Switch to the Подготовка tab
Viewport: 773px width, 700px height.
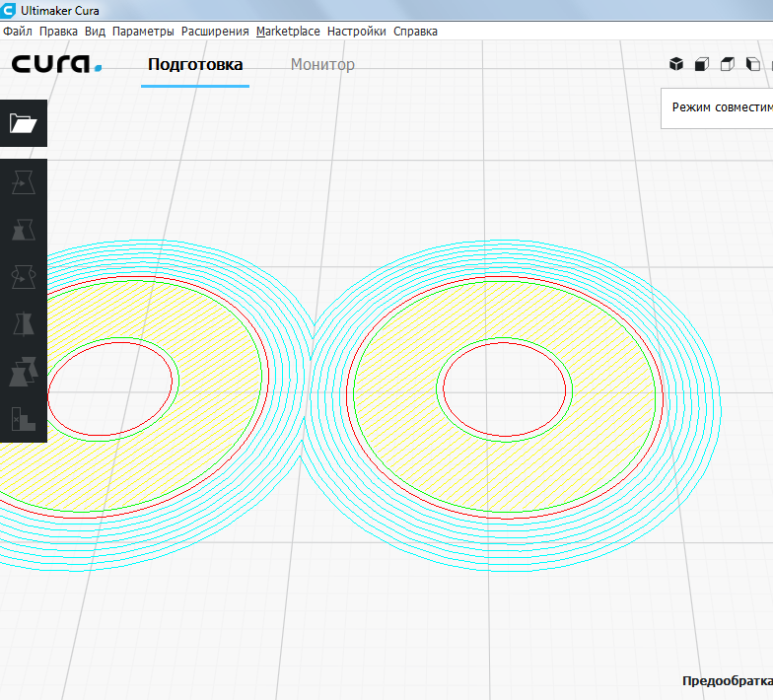point(195,65)
